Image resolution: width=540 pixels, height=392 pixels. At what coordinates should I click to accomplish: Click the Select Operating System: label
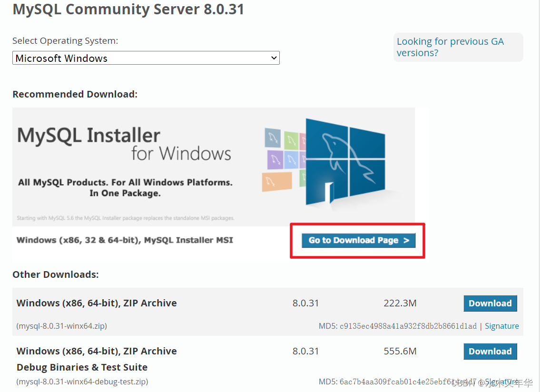tap(65, 40)
